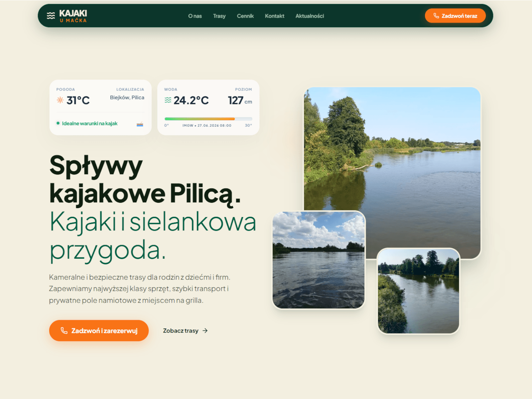Image resolution: width=532 pixels, height=399 pixels.
Task: Navigate to Kontakt
Action: (x=275, y=16)
